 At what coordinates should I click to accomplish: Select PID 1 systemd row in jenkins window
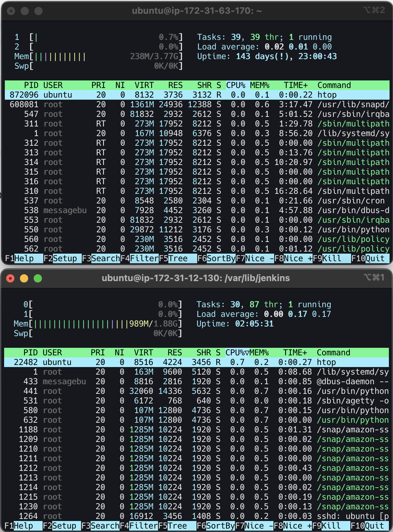[196, 372]
